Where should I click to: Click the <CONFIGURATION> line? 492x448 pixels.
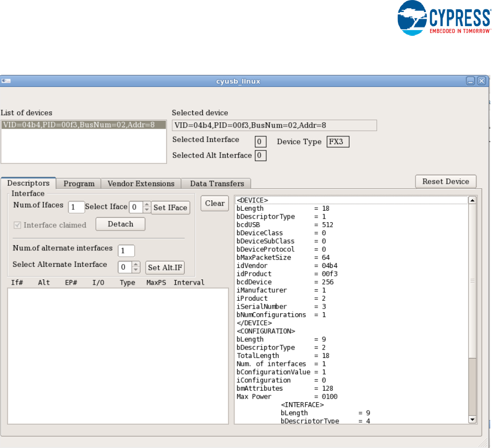click(x=266, y=331)
